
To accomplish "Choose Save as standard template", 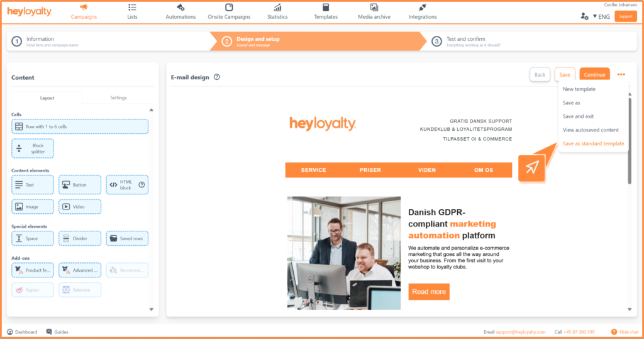I will (x=593, y=143).
